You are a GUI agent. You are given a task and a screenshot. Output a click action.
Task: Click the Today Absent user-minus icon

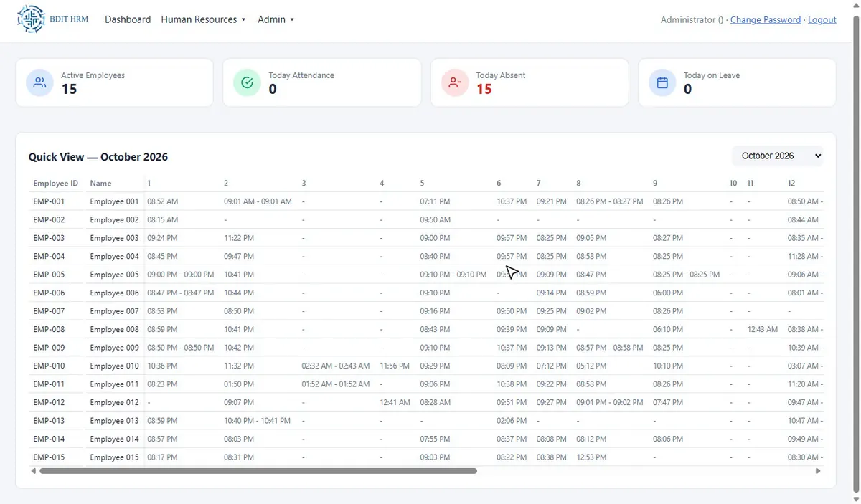[x=455, y=82]
